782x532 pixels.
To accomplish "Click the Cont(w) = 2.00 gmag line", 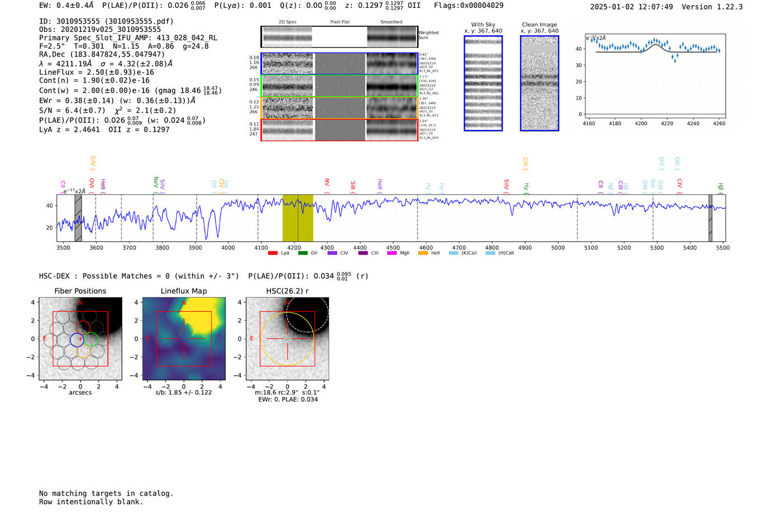I will (x=130, y=90).
